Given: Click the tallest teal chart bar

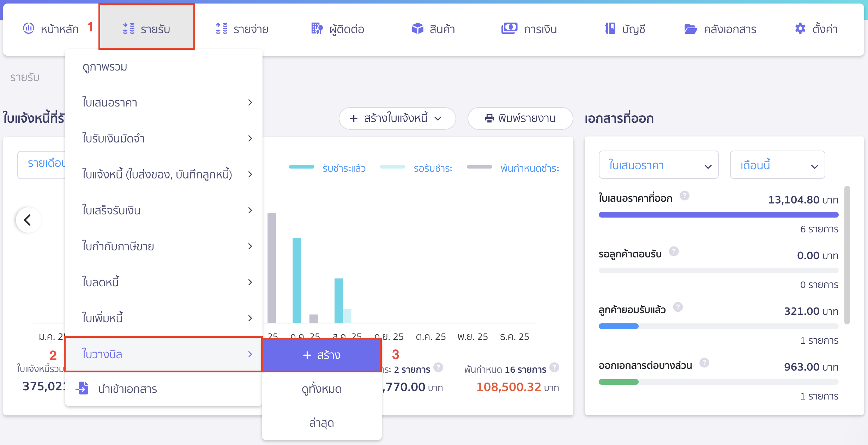Looking at the screenshot, I should point(297,280).
